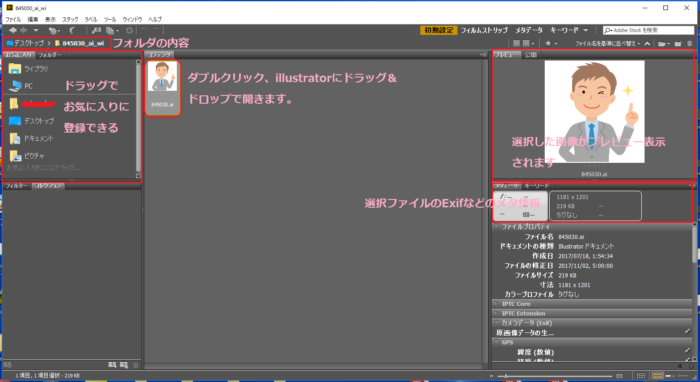Select ドキュメント in favorites list

(31, 138)
